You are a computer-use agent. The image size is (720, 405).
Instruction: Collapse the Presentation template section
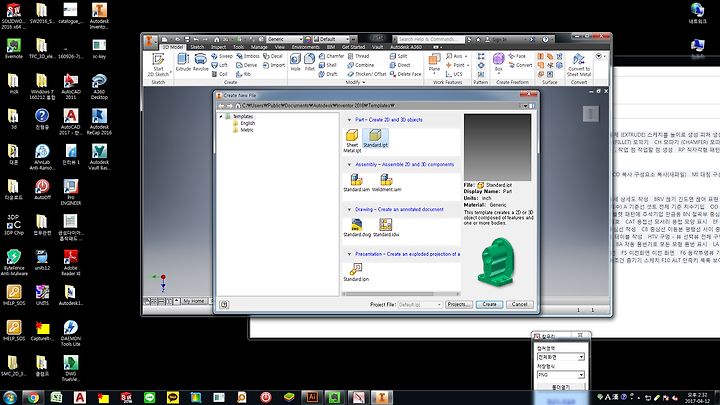coord(349,254)
